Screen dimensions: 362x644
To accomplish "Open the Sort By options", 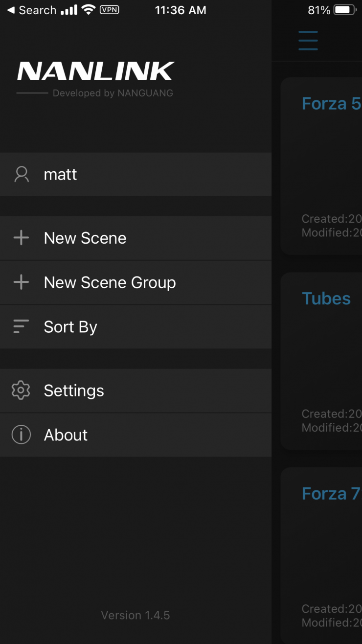I will click(x=70, y=327).
